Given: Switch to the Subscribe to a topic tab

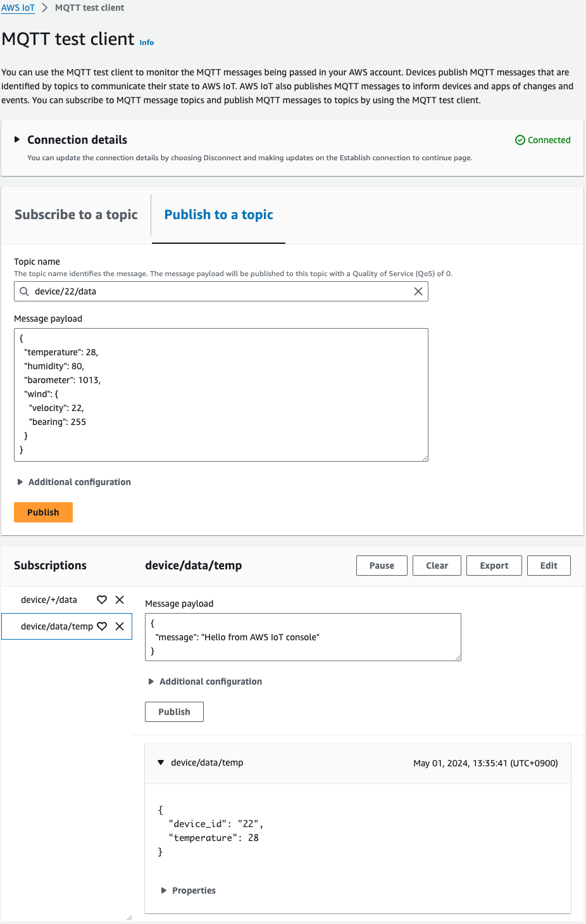Looking at the screenshot, I should (x=75, y=215).
